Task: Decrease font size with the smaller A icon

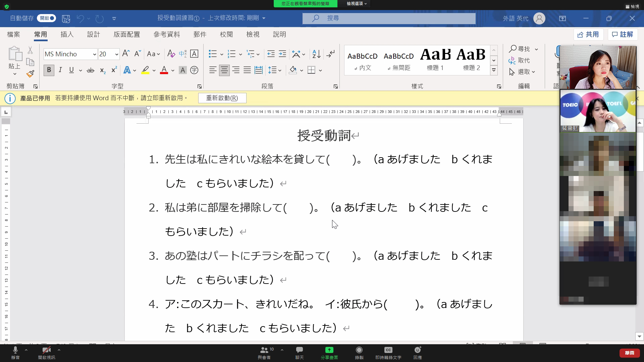Action: (x=138, y=54)
